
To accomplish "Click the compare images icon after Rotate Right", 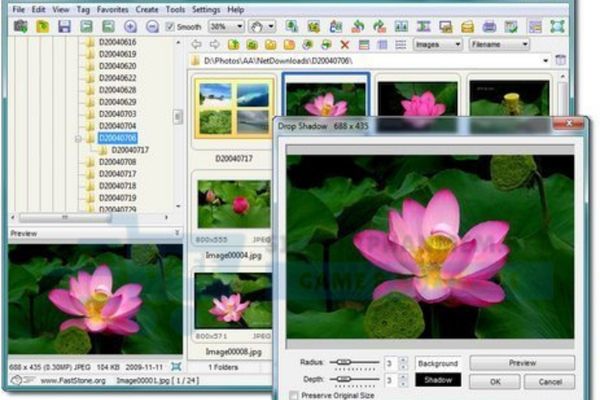I will (401, 26).
